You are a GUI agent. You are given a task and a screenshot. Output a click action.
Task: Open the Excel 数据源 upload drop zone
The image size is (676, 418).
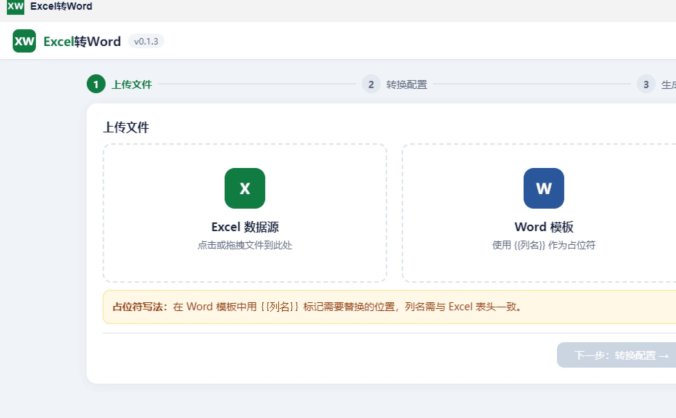[x=245, y=213]
